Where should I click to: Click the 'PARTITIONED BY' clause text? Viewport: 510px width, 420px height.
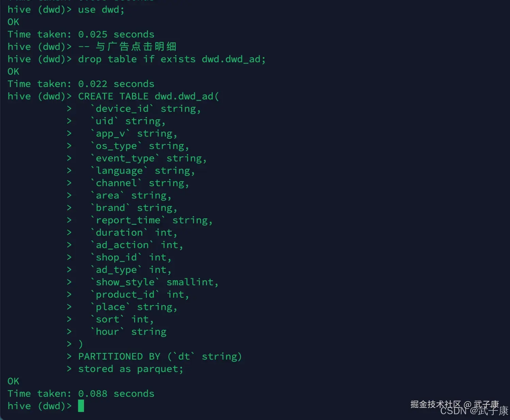pyautogui.click(x=119, y=356)
